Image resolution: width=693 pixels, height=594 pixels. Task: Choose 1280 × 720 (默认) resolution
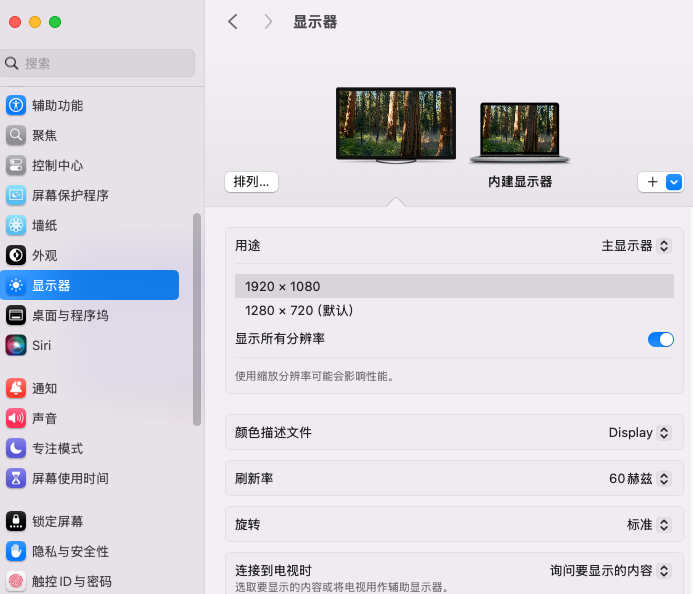tap(454, 310)
